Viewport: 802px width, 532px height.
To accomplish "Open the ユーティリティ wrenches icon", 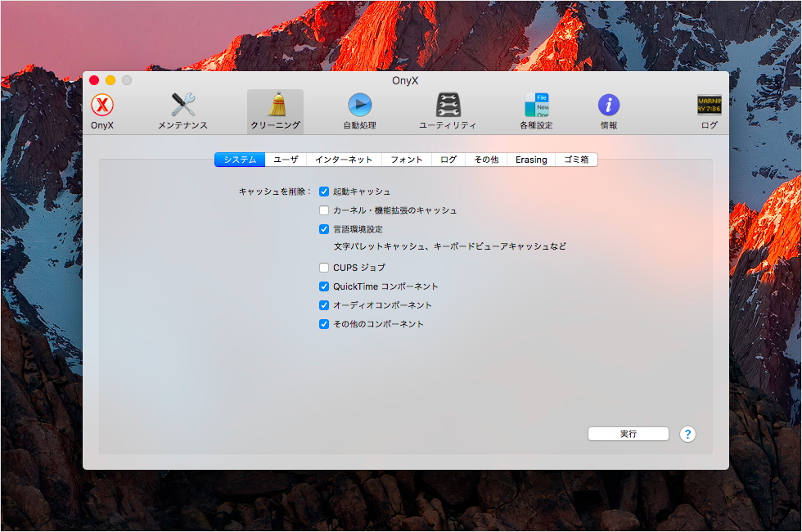I will pos(448,105).
